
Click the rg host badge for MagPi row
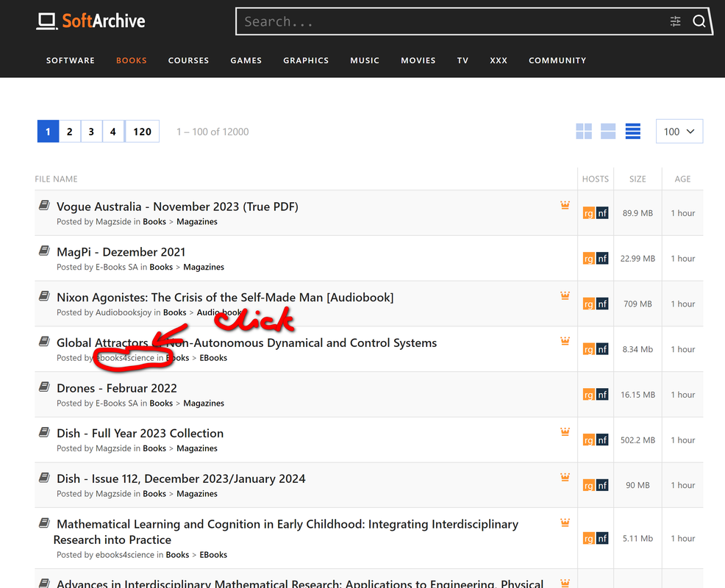588,259
